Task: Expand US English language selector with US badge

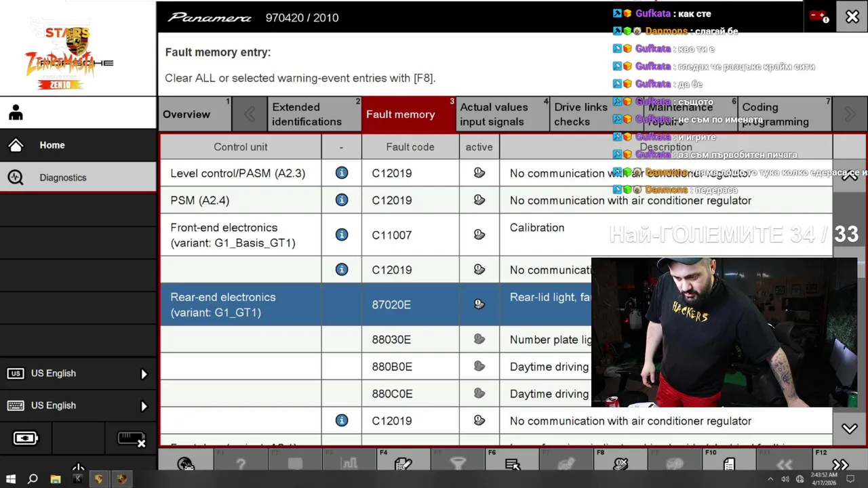Action: [x=78, y=373]
